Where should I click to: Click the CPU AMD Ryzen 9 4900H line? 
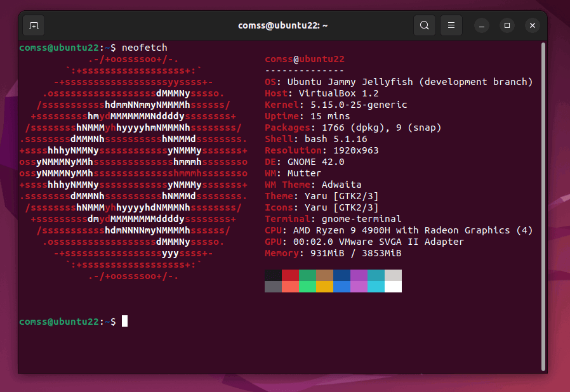pos(399,230)
